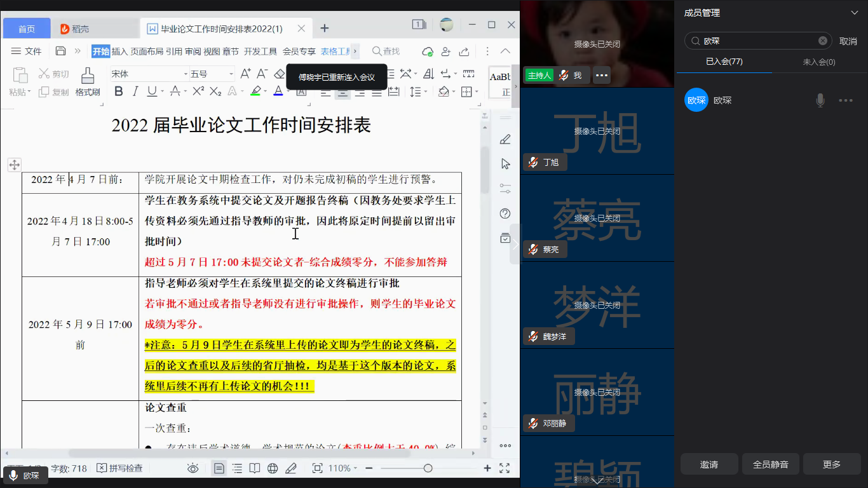Click the zoom slider handle

coord(428,468)
